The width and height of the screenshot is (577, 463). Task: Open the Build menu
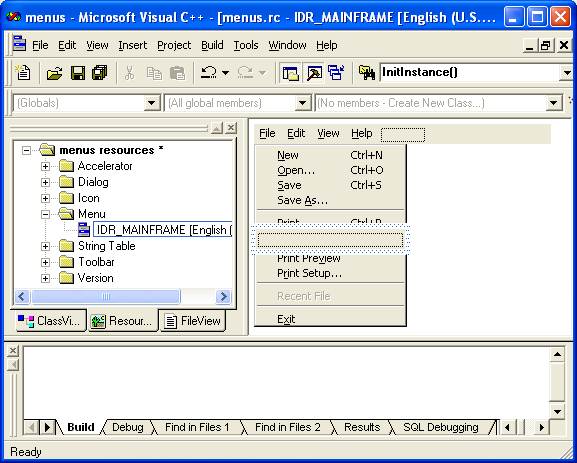(212, 45)
